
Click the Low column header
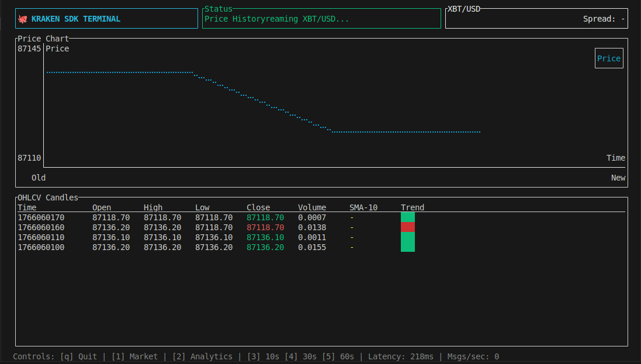point(202,207)
